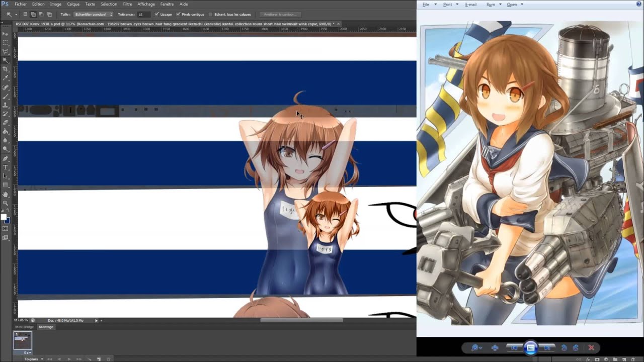Toggle the Pixels contigus checkbox
This screenshot has width=644, height=362.
[178, 14]
